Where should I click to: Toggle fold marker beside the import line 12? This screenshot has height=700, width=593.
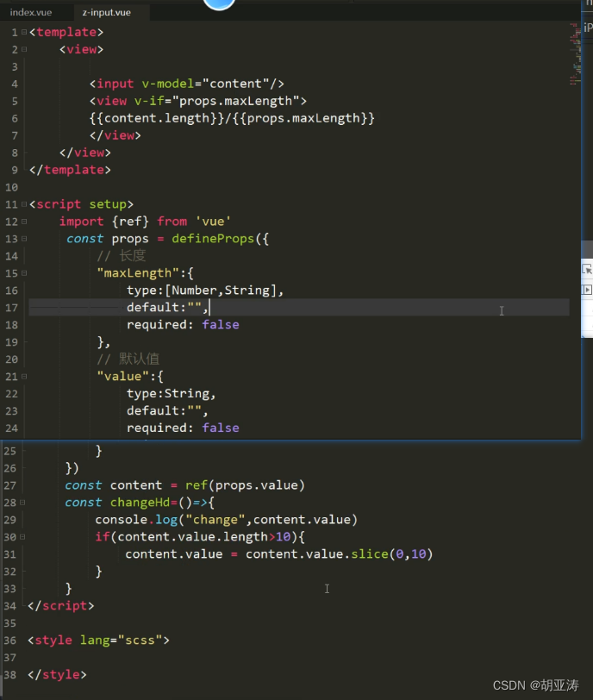click(x=24, y=222)
